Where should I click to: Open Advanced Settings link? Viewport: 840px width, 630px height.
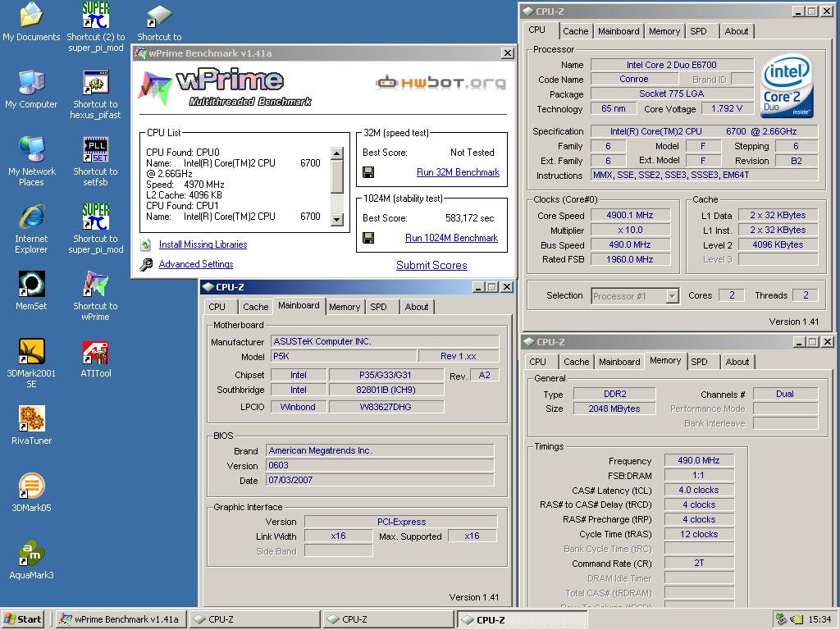[x=196, y=265]
